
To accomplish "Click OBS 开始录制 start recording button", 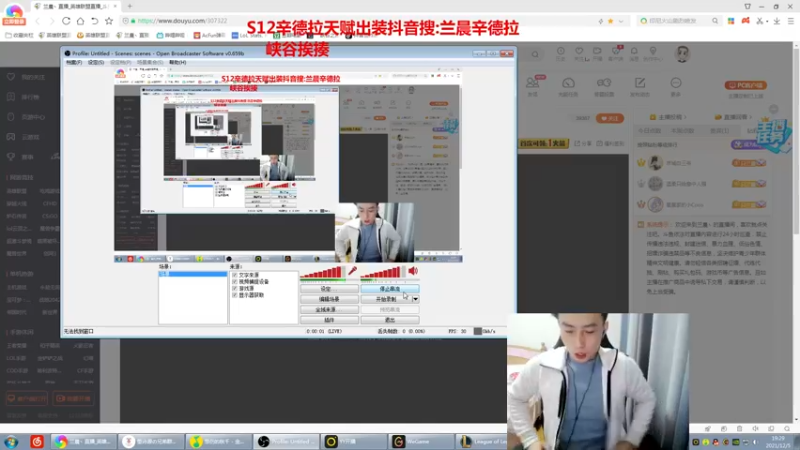I will pyautogui.click(x=386, y=299).
